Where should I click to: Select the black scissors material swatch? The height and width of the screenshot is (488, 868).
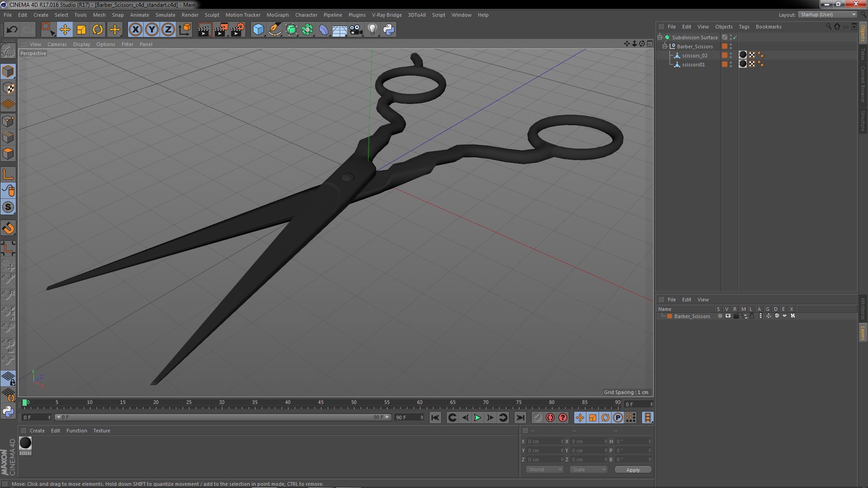click(25, 443)
